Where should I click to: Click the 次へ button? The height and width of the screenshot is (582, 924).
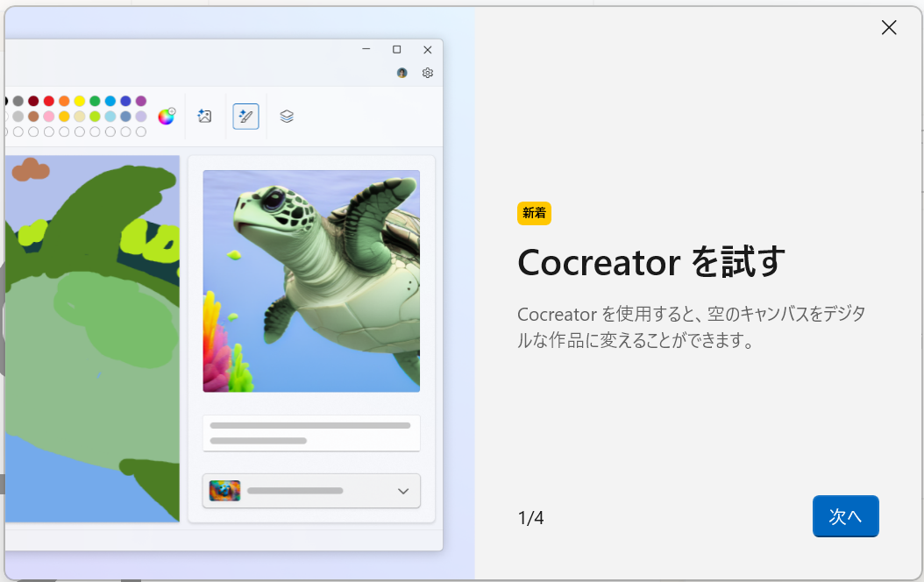pos(845,516)
